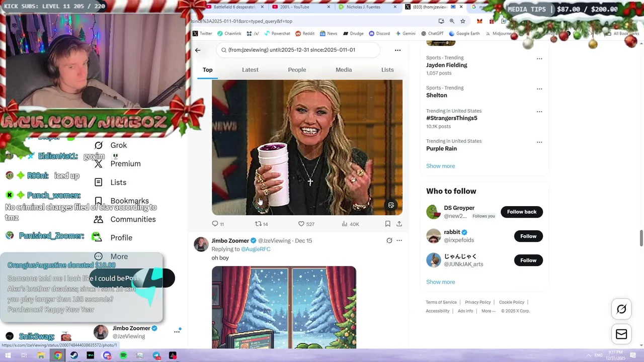Open Bookmarks in sidebar

[x=121, y=201]
